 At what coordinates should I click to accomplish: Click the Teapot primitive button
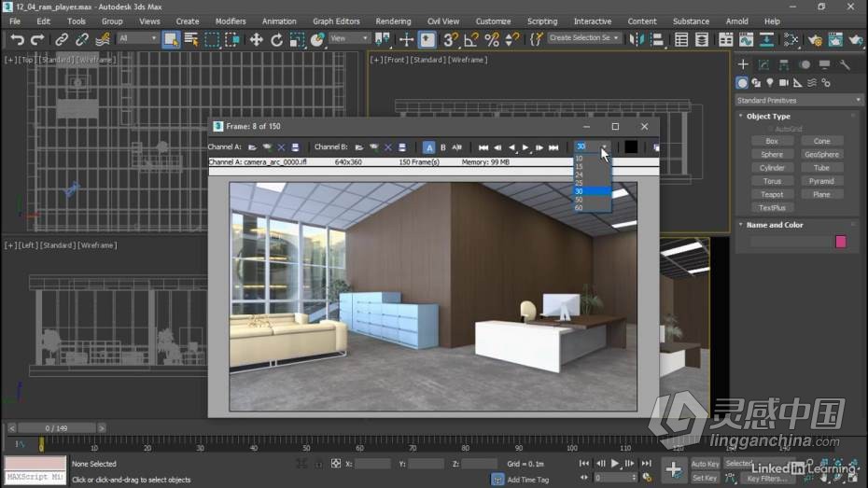[x=772, y=194]
